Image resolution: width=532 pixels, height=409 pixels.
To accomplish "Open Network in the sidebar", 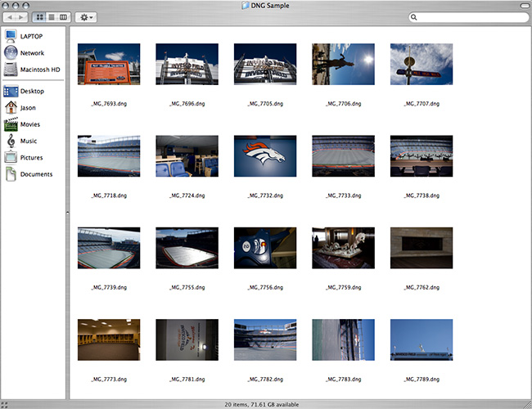I will point(31,53).
